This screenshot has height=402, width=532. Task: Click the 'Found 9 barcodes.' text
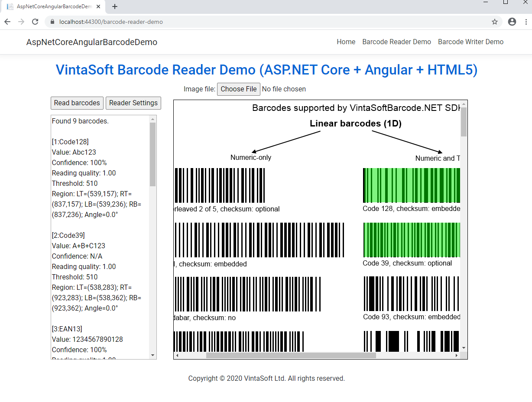pos(80,121)
